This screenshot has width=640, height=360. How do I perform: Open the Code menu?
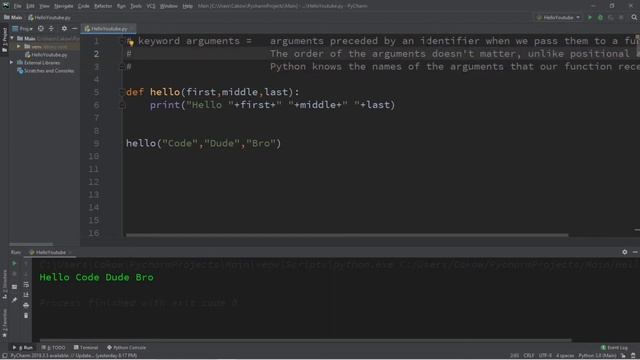tap(84, 6)
